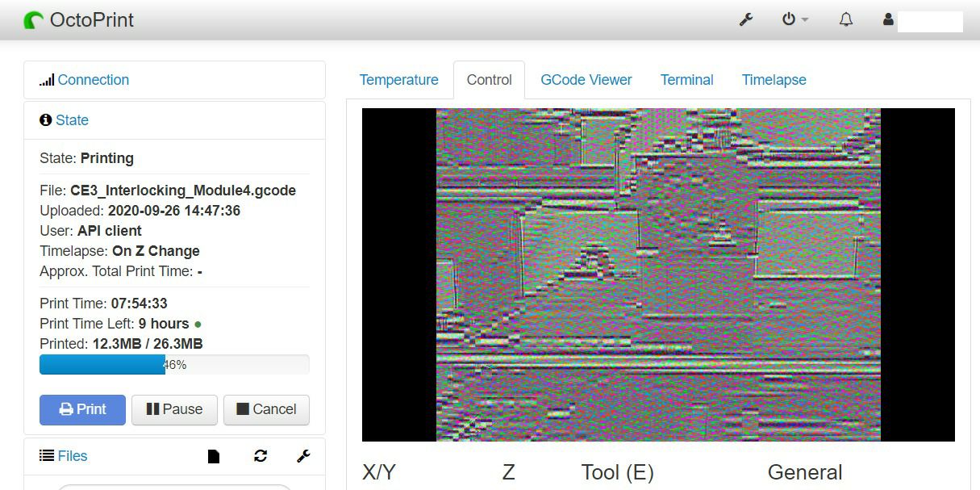Open the Timelapse tab
Image resolution: width=980 pixels, height=490 pixels.
tap(774, 80)
